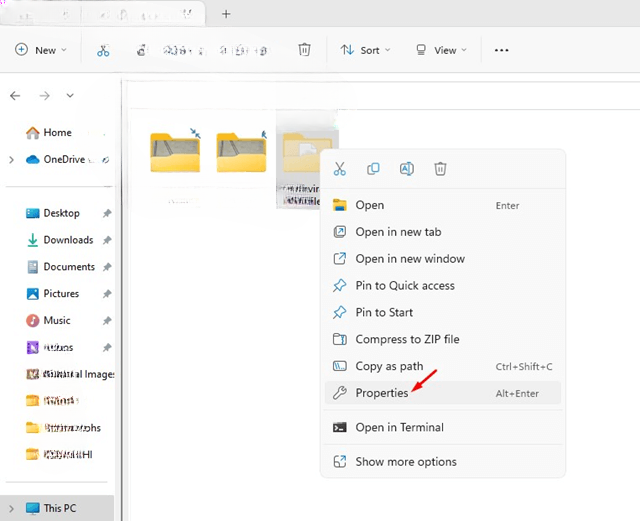Click the OneDrive cloud icon
640x521 pixels.
click(x=33, y=159)
